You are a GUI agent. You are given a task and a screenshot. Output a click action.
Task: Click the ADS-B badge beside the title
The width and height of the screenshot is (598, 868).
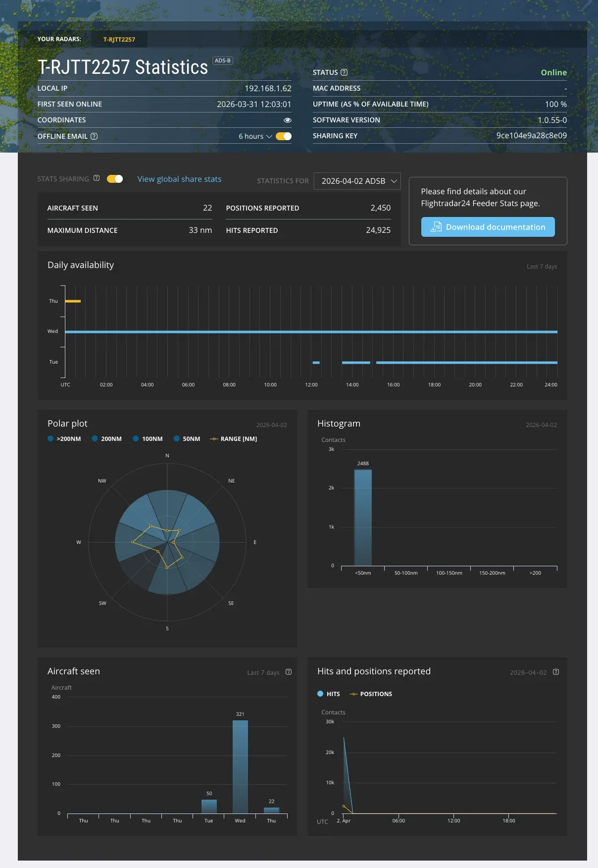click(222, 60)
